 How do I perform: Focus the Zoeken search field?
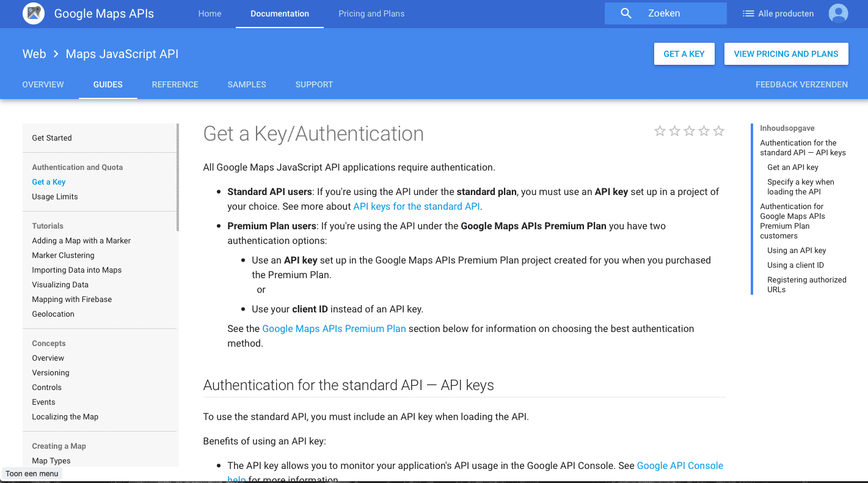click(666, 13)
